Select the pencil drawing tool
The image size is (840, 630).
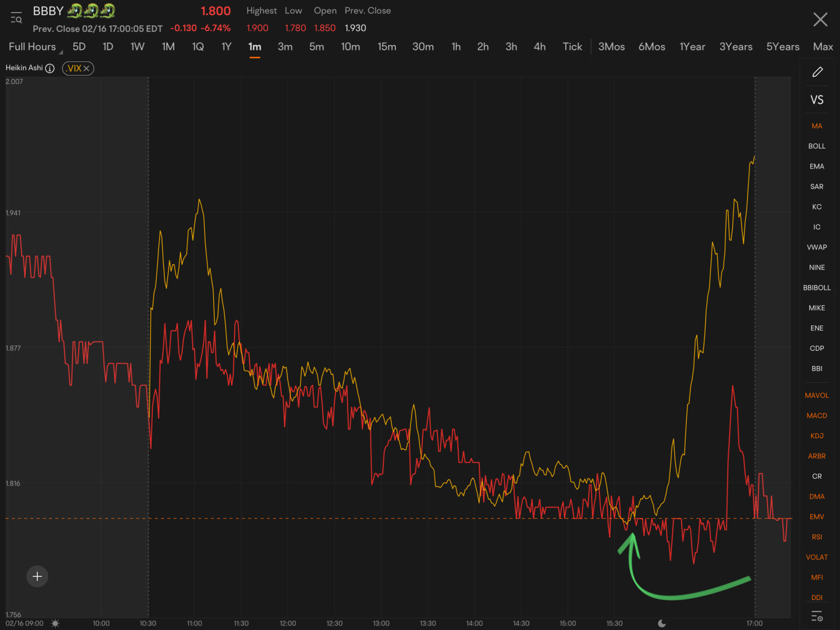(817, 72)
